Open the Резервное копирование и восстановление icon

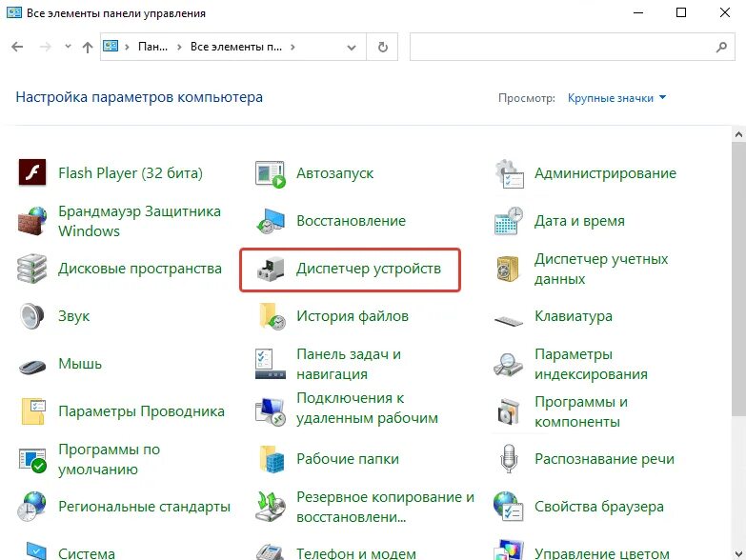pos(271,507)
